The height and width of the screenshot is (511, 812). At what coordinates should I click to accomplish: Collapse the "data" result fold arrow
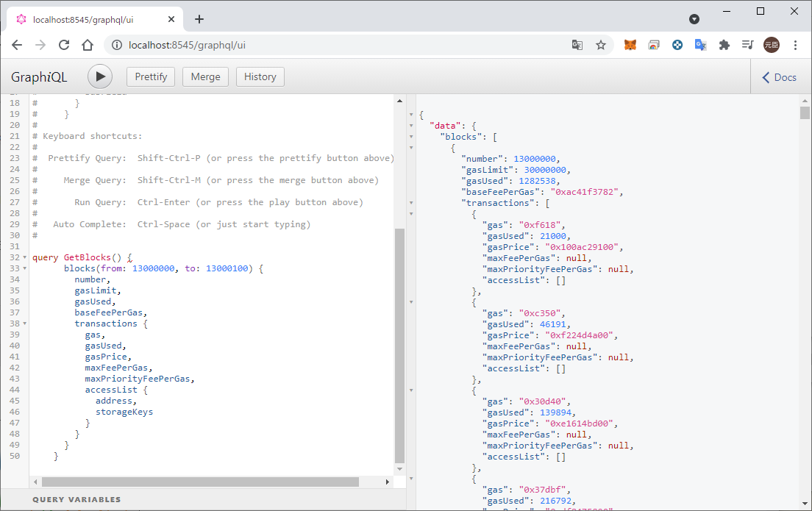pos(411,126)
